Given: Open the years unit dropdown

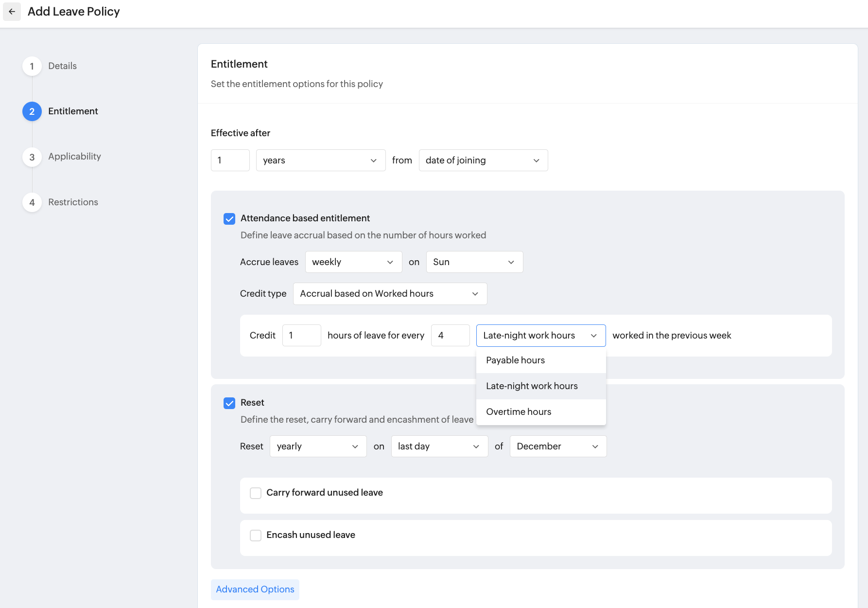Looking at the screenshot, I should tap(320, 161).
